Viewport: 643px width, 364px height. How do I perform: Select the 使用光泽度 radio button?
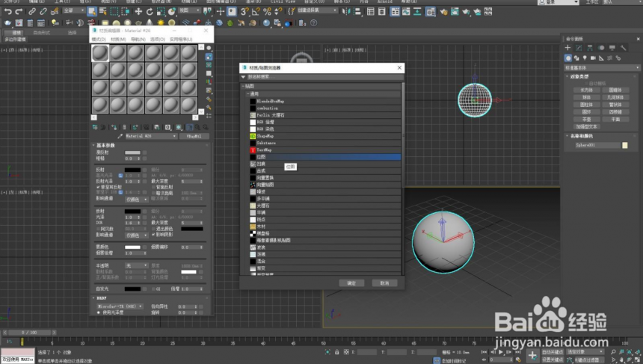click(x=99, y=312)
